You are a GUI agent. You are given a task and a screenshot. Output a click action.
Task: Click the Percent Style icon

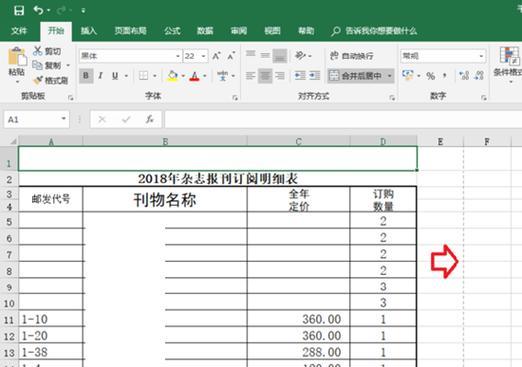430,76
